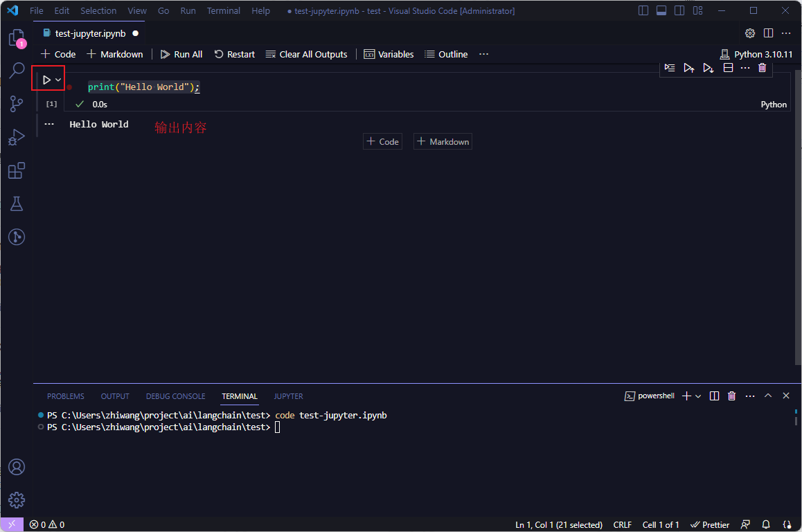Execute Cell and Below icon

(x=708, y=67)
